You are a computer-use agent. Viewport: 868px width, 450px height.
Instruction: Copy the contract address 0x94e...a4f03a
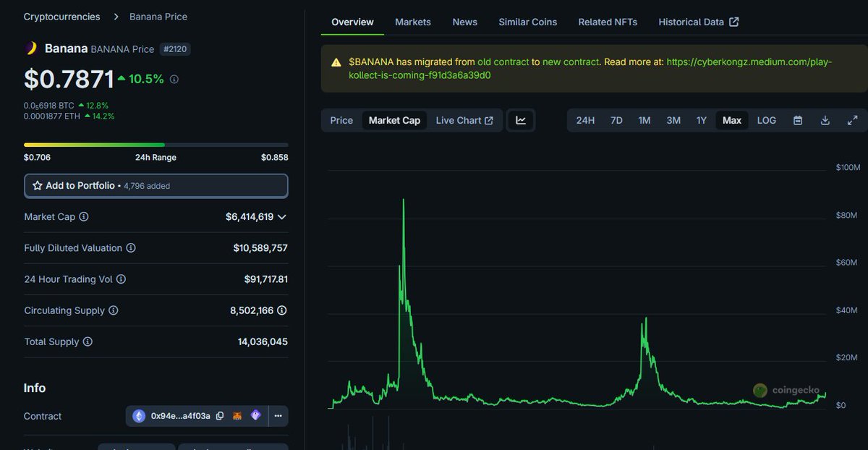(220, 416)
